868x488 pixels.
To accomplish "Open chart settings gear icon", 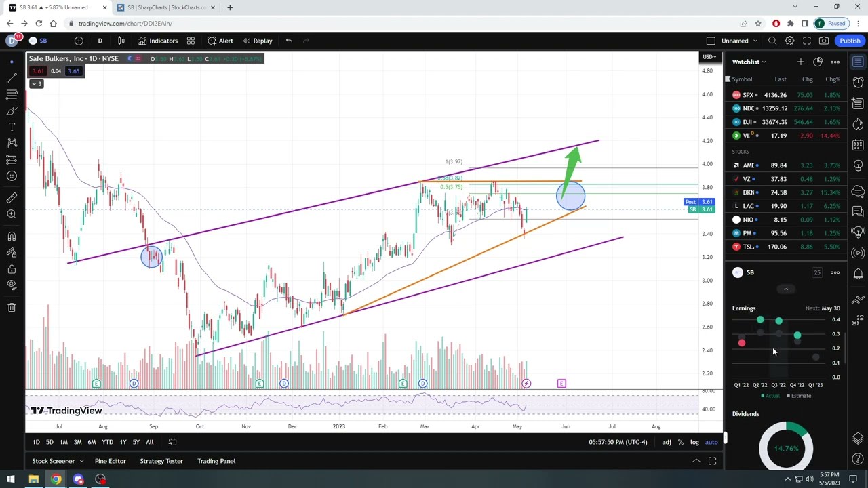I will pyautogui.click(x=789, y=41).
